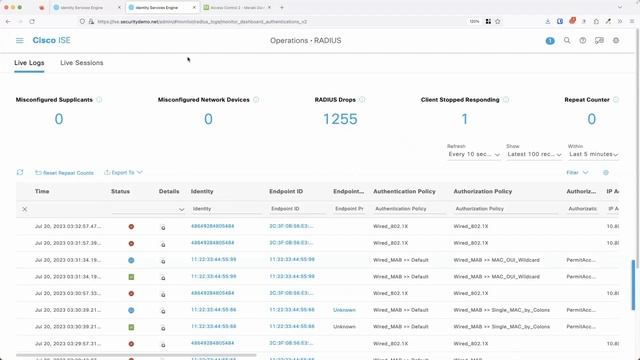This screenshot has height=360, width=640.
Task: Switch to the Live Logs tab
Action: pos(29,63)
